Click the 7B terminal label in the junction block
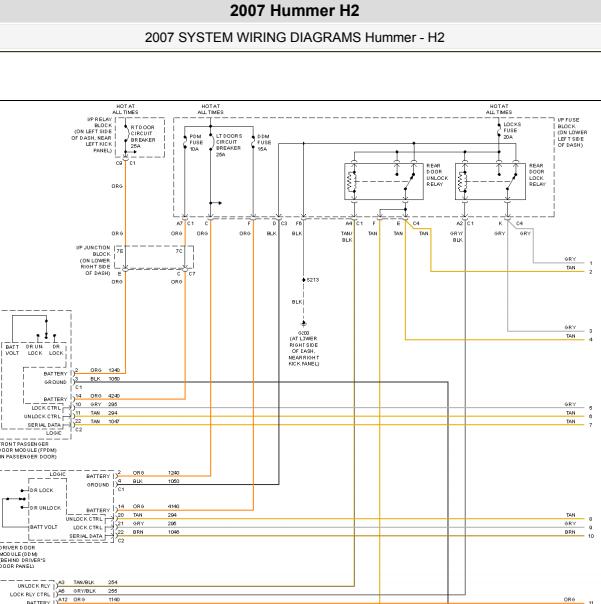 (x=120, y=251)
